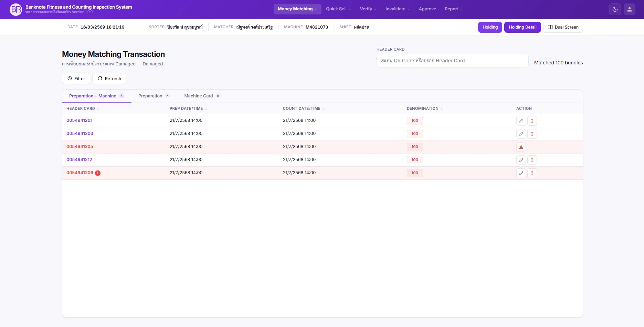
Task: Delete row 0054941203 with the trash icon
Action: (x=532, y=134)
